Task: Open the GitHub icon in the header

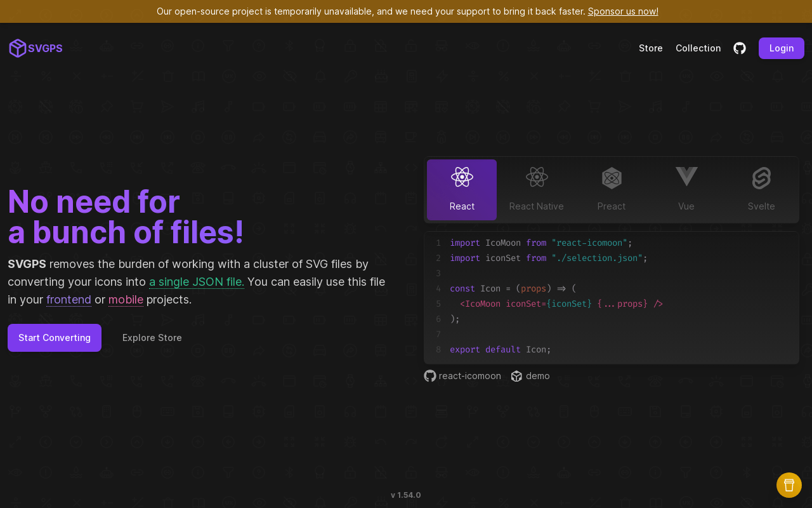Action: tap(740, 48)
